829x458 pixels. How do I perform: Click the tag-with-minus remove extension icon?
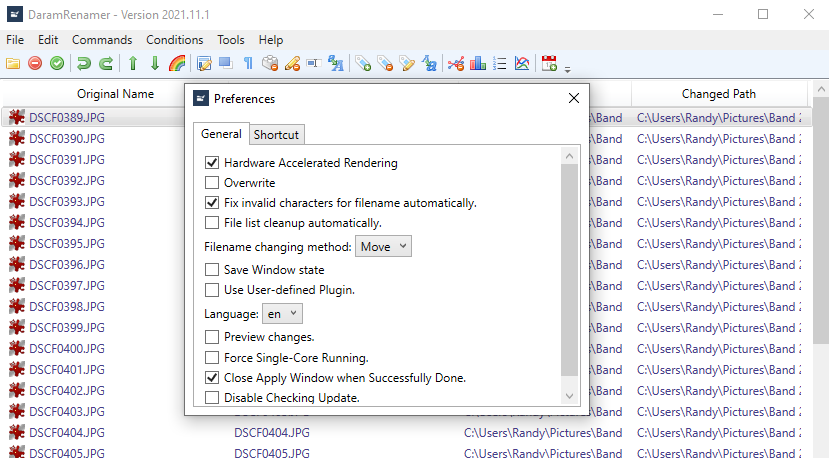point(385,64)
